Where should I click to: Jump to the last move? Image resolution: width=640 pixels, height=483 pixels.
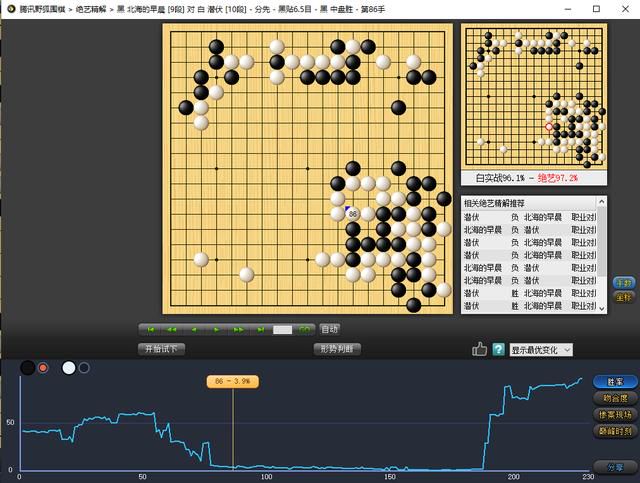click(x=260, y=329)
